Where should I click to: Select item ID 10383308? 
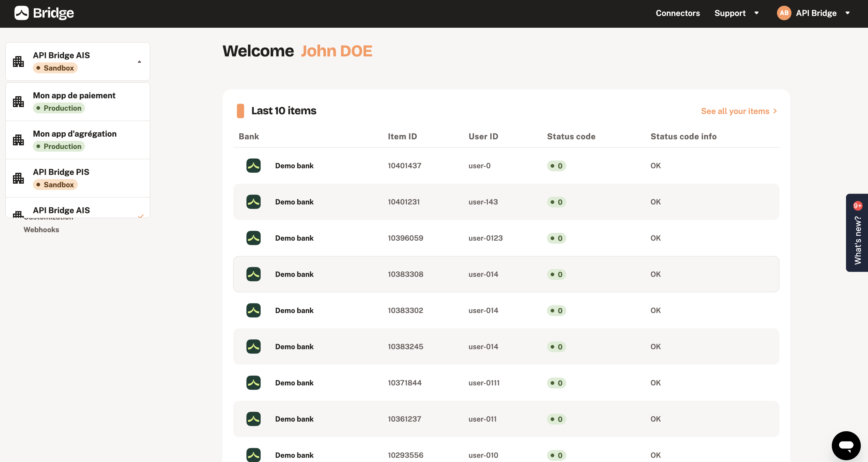405,274
